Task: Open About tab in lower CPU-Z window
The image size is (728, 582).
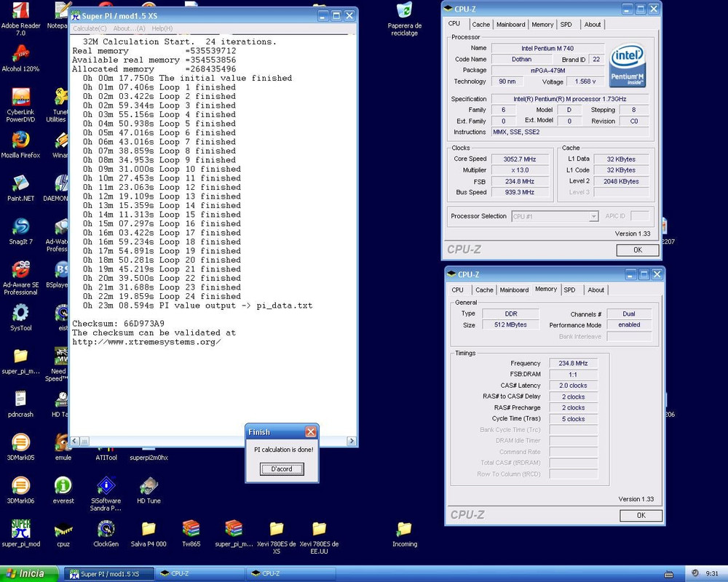Action: point(596,290)
